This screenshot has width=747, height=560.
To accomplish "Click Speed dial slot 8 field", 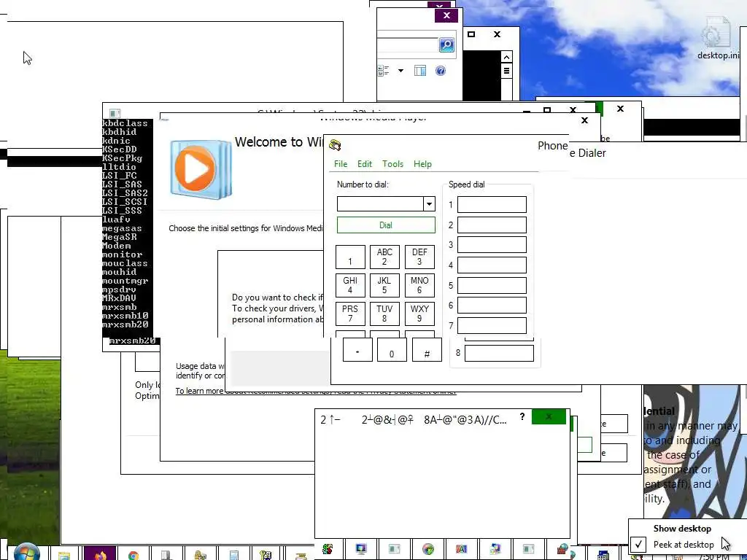I will [499, 354].
